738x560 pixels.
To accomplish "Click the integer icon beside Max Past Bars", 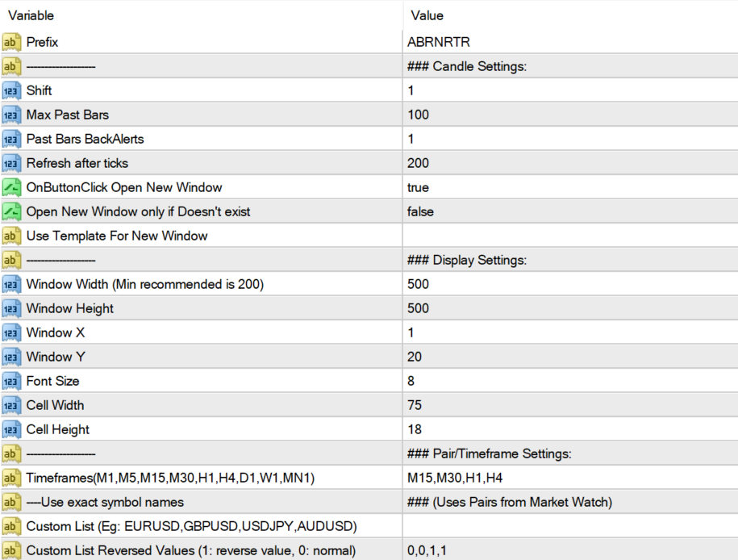I will click(11, 115).
